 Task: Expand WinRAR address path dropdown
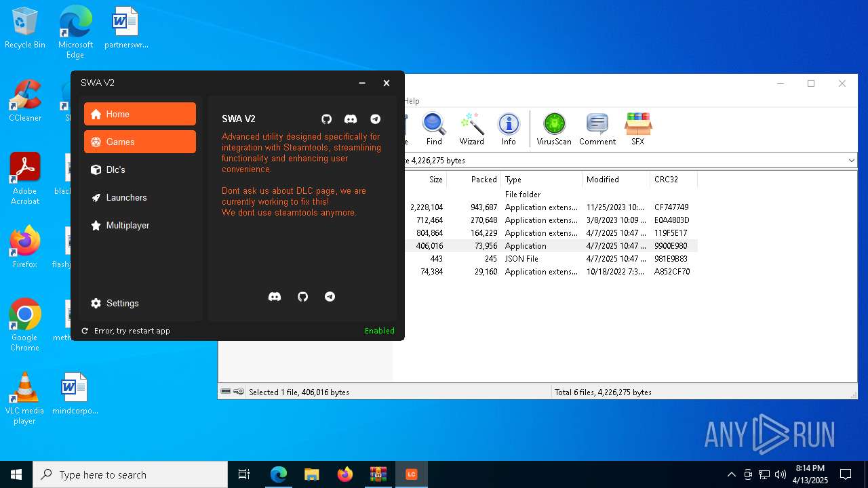tap(852, 161)
